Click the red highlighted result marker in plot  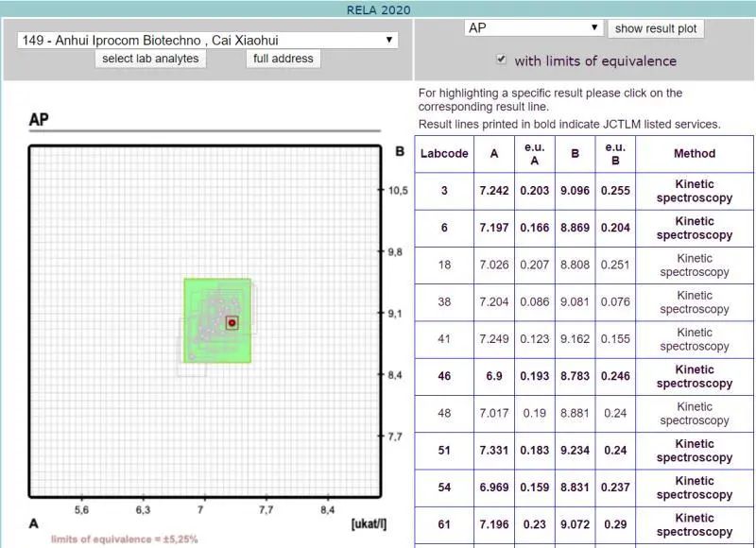pos(232,323)
